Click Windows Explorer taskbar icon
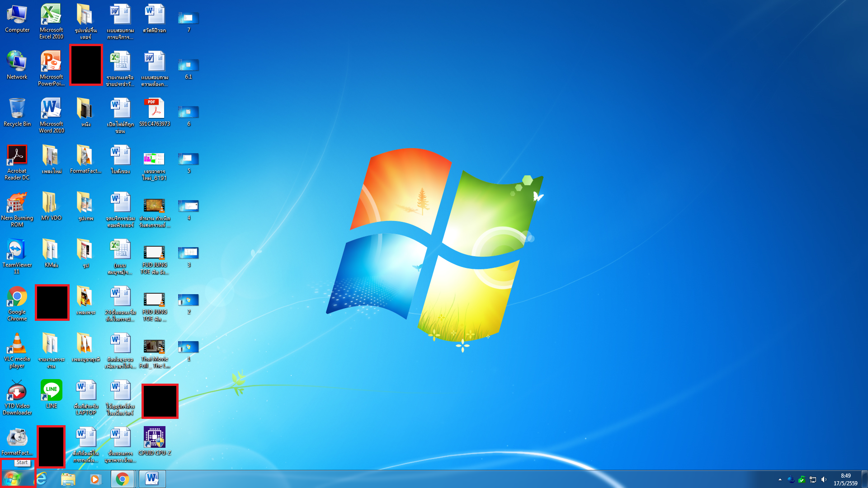868x488 pixels. click(67, 479)
